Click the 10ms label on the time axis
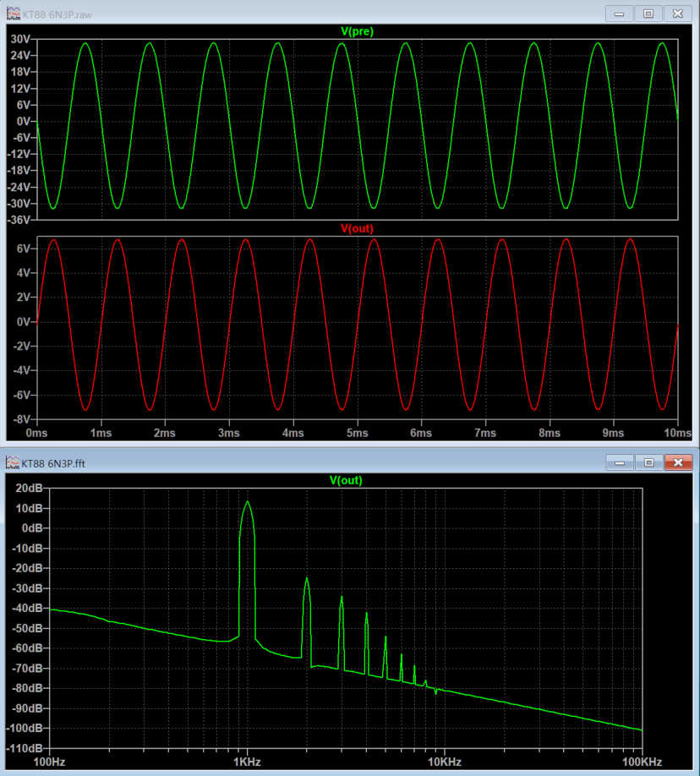The height and width of the screenshot is (776, 700). (x=675, y=432)
